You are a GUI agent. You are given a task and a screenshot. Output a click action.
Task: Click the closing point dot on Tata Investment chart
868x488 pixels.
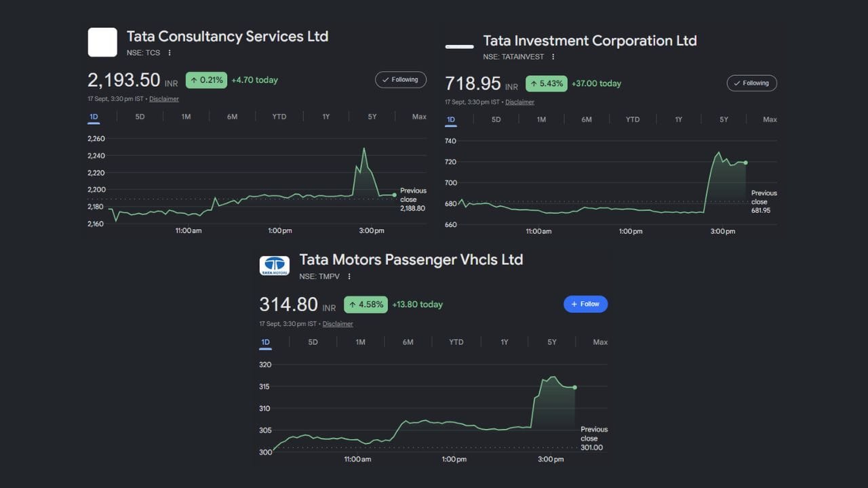click(x=746, y=162)
